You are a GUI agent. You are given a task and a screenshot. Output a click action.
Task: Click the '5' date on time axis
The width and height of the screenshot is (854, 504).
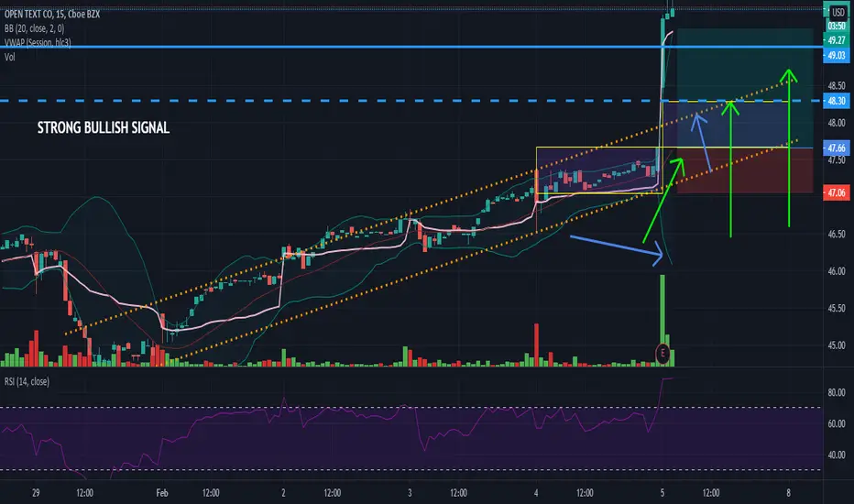click(x=662, y=493)
